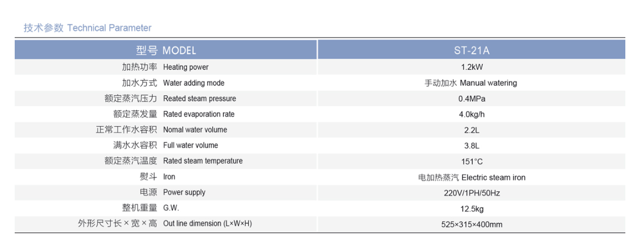
Task: Select the 3.8L value
Action: tap(472, 145)
